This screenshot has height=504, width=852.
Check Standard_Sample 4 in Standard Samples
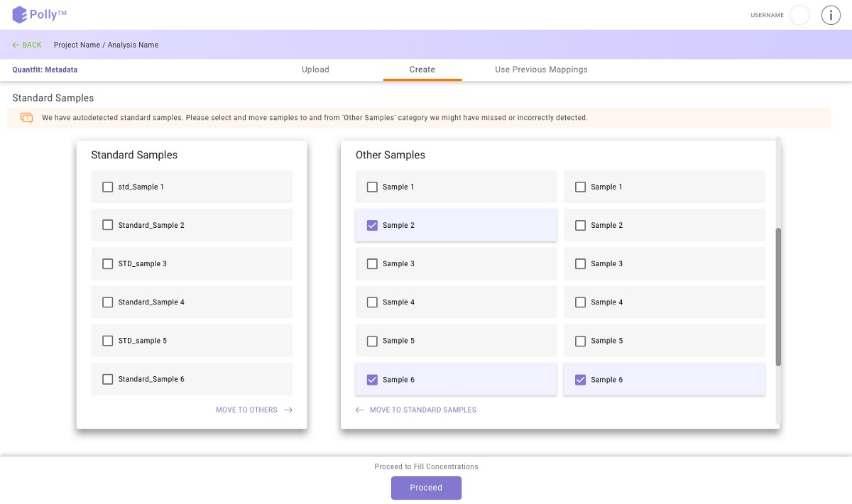tap(107, 302)
